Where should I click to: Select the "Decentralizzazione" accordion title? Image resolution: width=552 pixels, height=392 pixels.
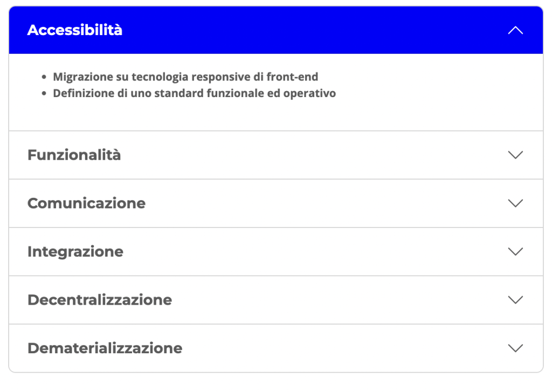coord(100,300)
